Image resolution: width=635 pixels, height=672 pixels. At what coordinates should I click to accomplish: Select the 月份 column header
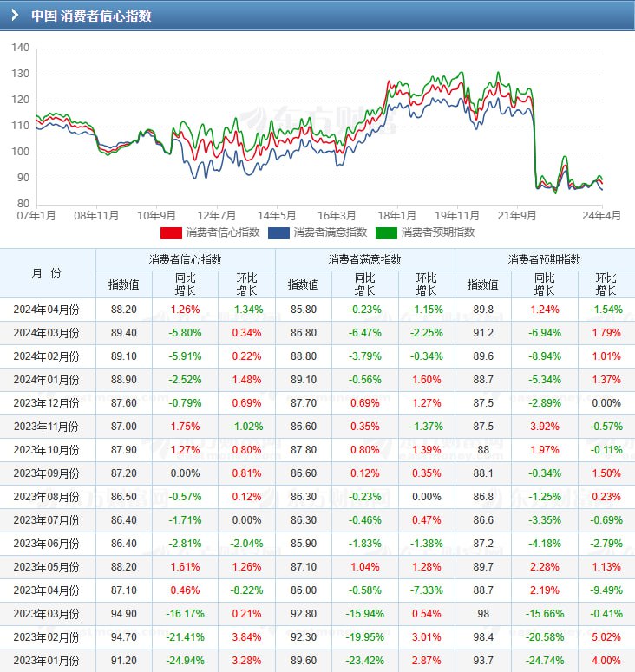(47, 273)
